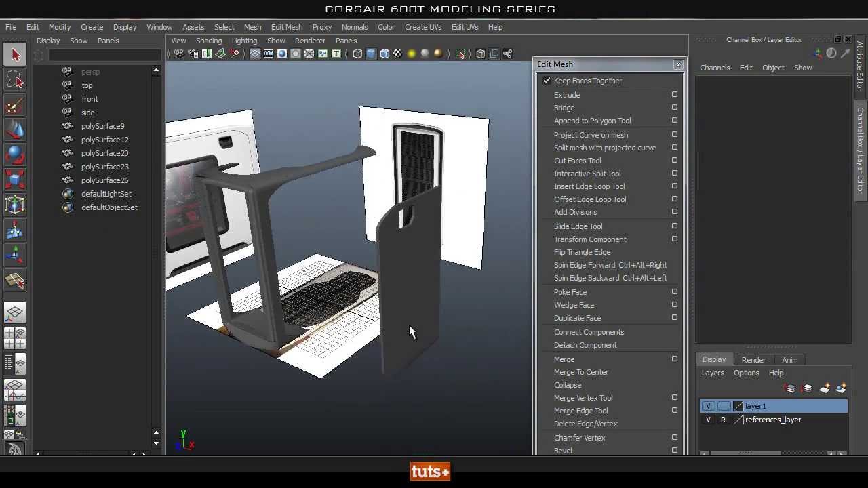Toggle layer1 visibility V box
The image size is (868, 488).
(x=708, y=406)
